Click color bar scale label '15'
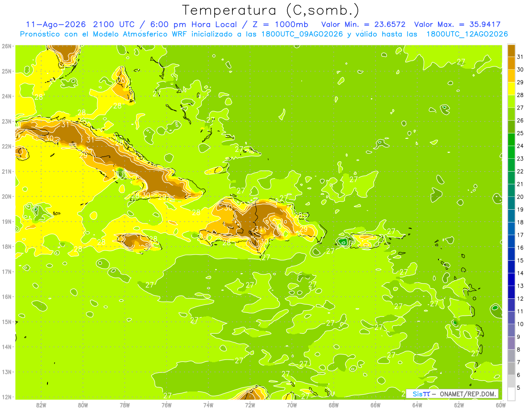Image resolution: width=532 pixels, height=411 pixels. pyautogui.click(x=520, y=260)
